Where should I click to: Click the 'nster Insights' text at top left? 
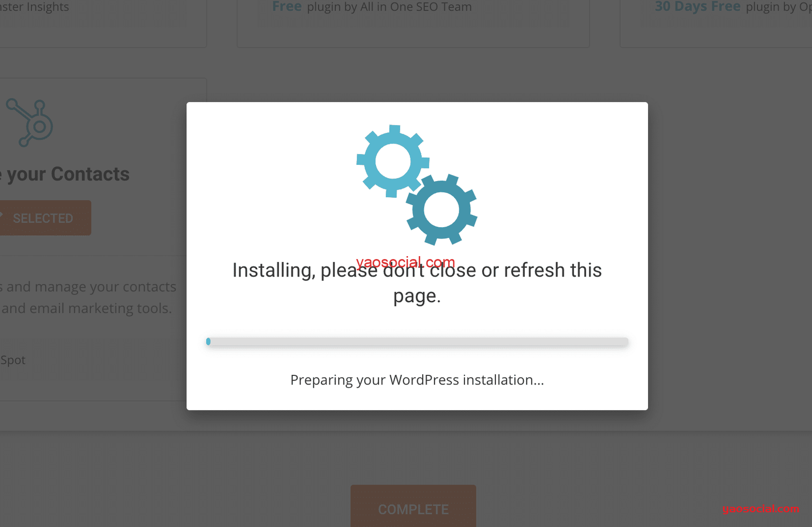35,7
